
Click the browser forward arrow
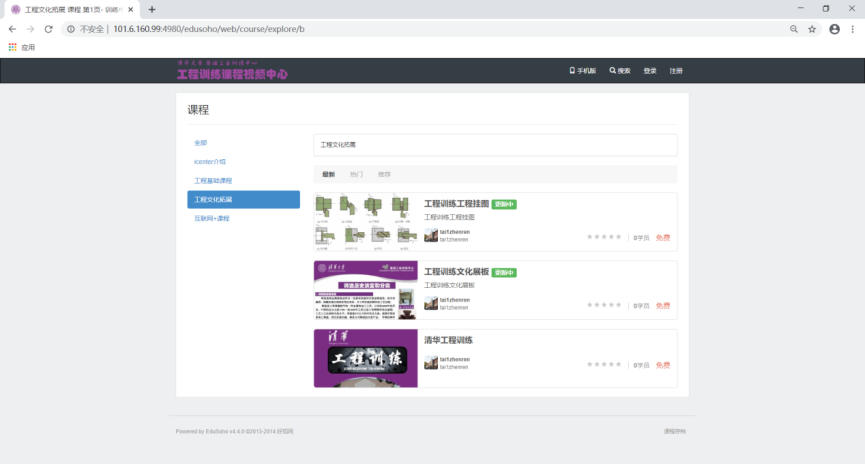(x=30, y=29)
